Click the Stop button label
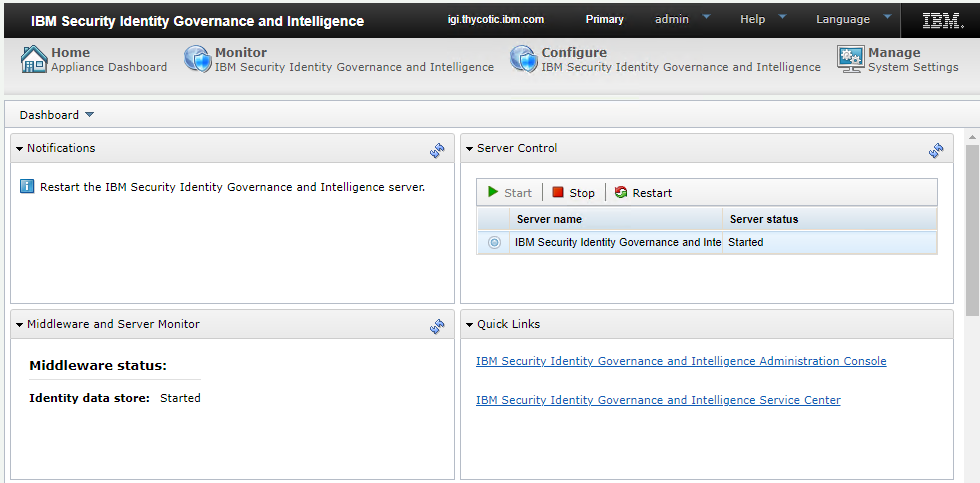The image size is (980, 483). pyautogui.click(x=582, y=193)
